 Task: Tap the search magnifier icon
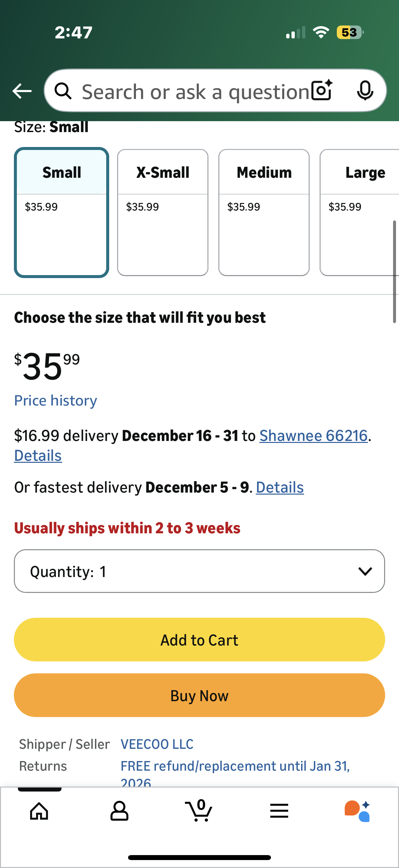[x=63, y=91]
